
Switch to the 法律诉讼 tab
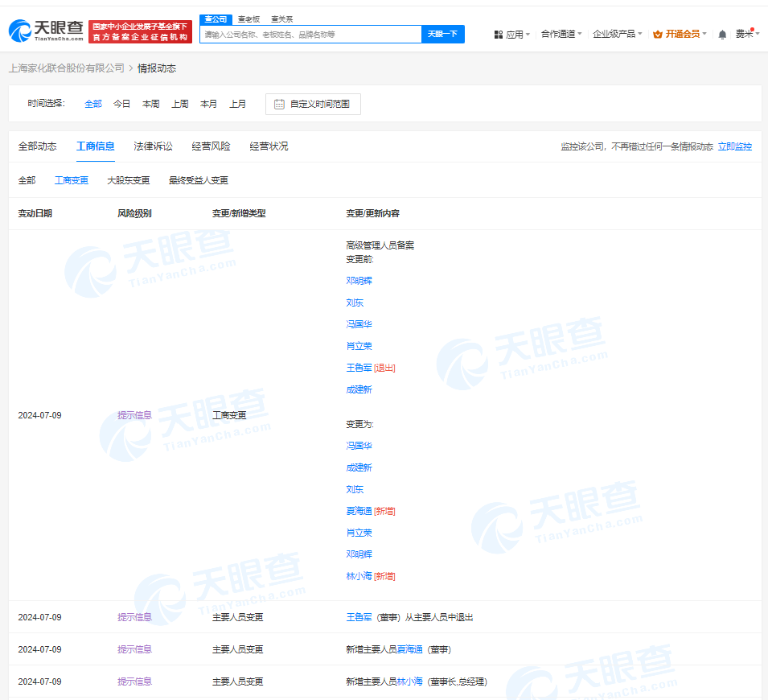coord(153,146)
